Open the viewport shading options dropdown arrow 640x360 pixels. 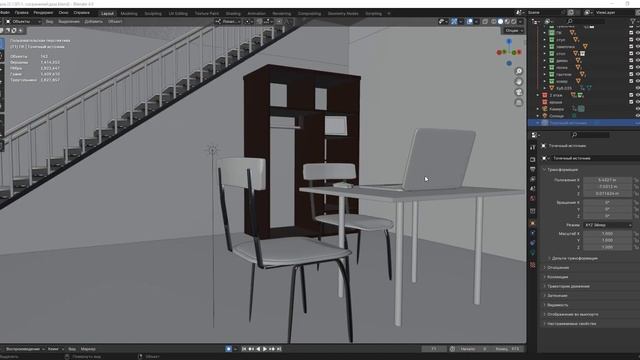[520, 22]
